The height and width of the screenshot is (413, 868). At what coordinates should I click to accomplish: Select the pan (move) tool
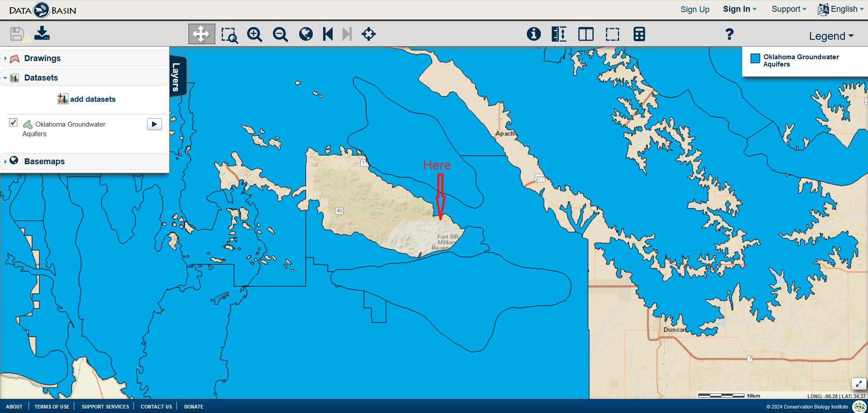coord(201,34)
